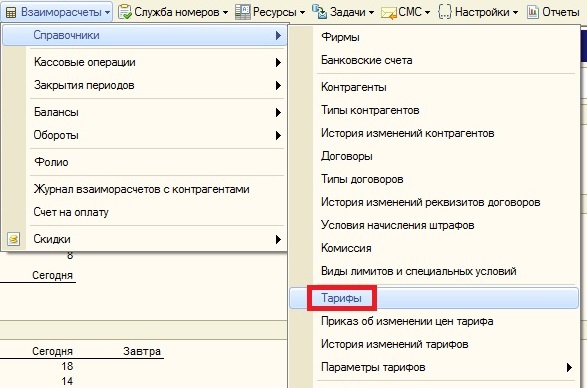Click the Ресурсы icon in menu bar
Screen dimensions: 587x388
click(x=243, y=12)
